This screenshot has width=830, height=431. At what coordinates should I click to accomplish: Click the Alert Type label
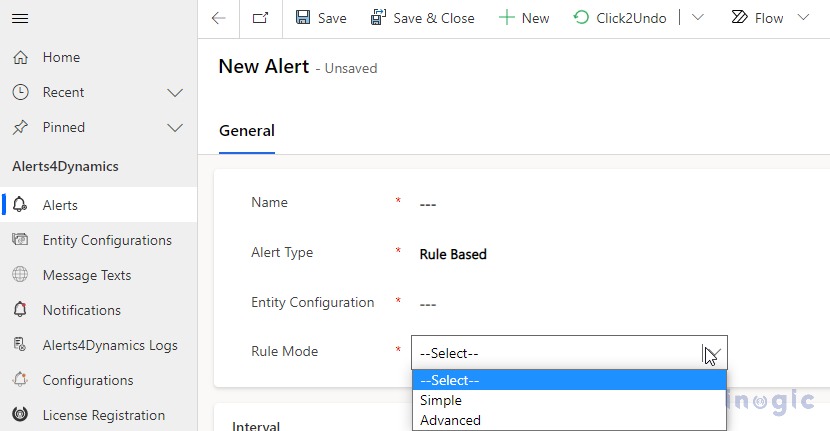pos(282,253)
